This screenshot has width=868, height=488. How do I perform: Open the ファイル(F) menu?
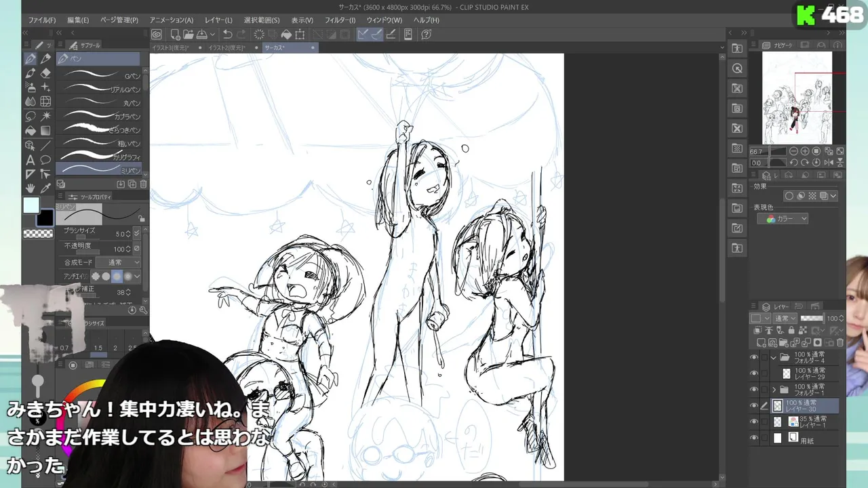(x=42, y=20)
